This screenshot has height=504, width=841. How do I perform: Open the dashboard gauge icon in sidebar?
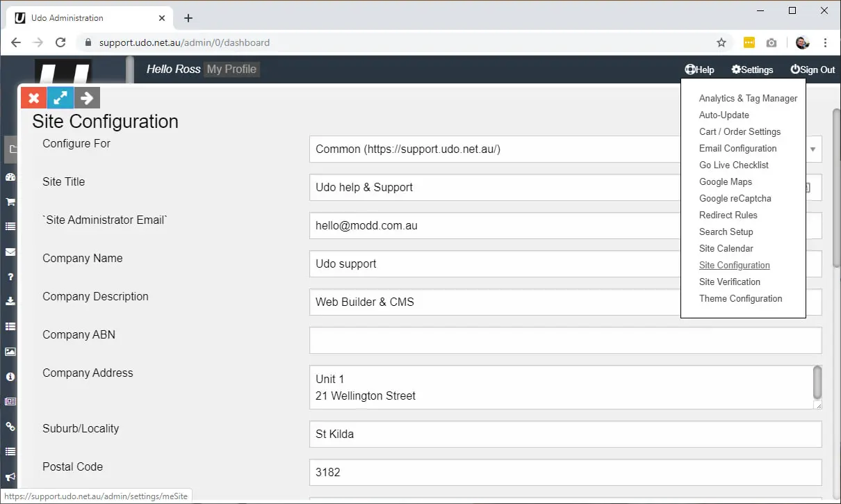tap(10, 177)
